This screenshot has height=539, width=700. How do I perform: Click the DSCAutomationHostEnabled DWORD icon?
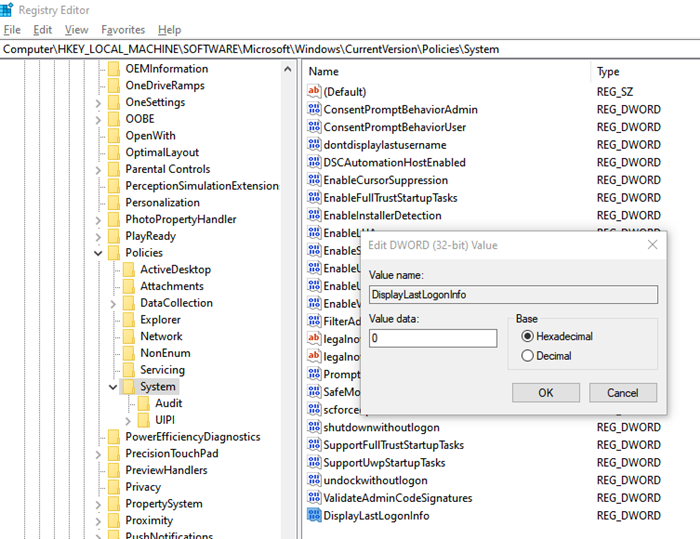314,162
